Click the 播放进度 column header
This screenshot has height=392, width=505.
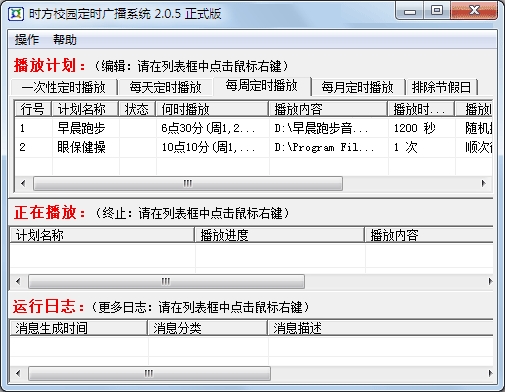(x=279, y=235)
